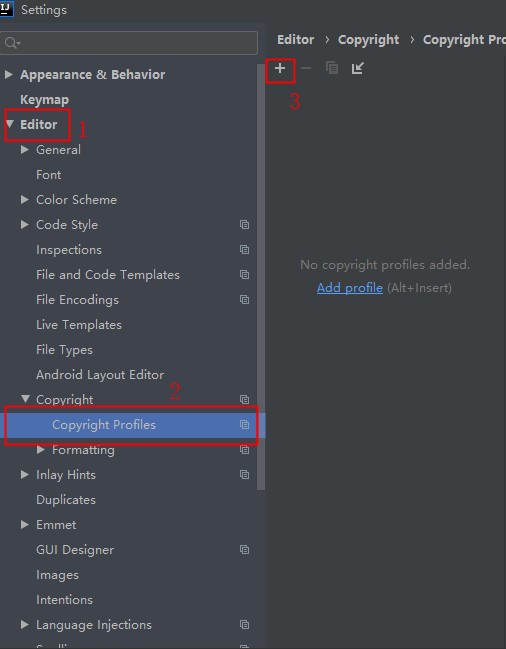Expand the Inlay Hints node

pos(25,474)
